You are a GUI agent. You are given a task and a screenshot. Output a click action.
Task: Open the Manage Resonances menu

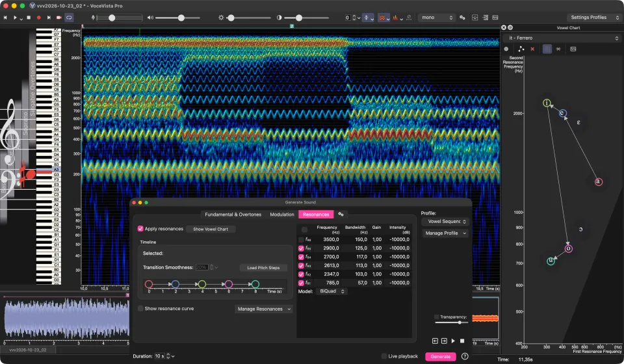(264, 309)
